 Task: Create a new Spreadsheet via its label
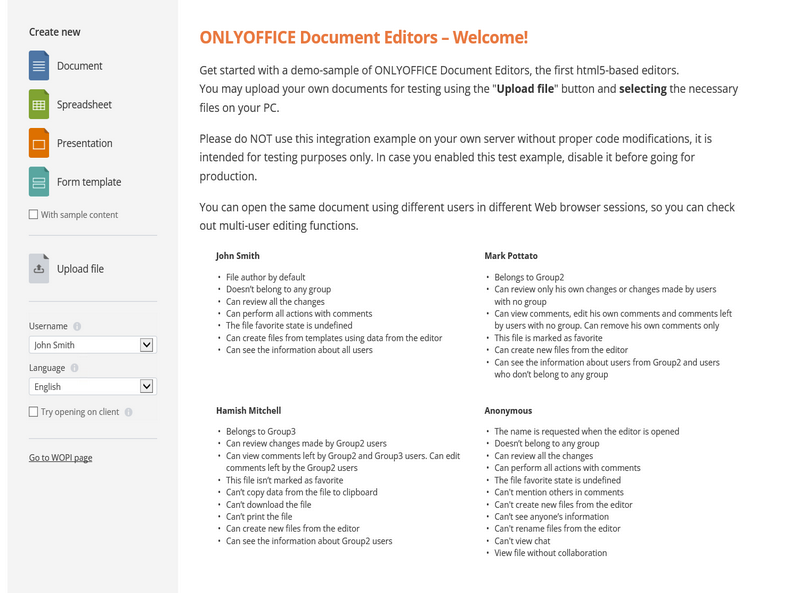coord(84,105)
